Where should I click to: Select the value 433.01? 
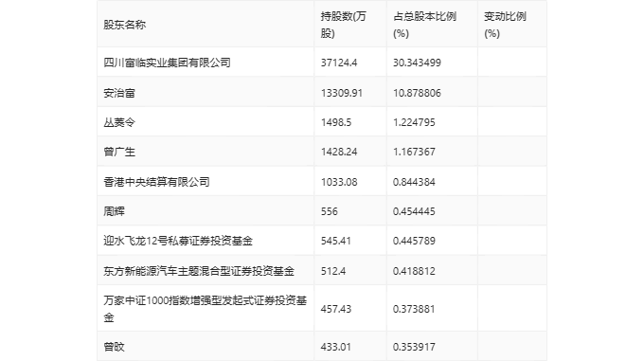[336, 347]
